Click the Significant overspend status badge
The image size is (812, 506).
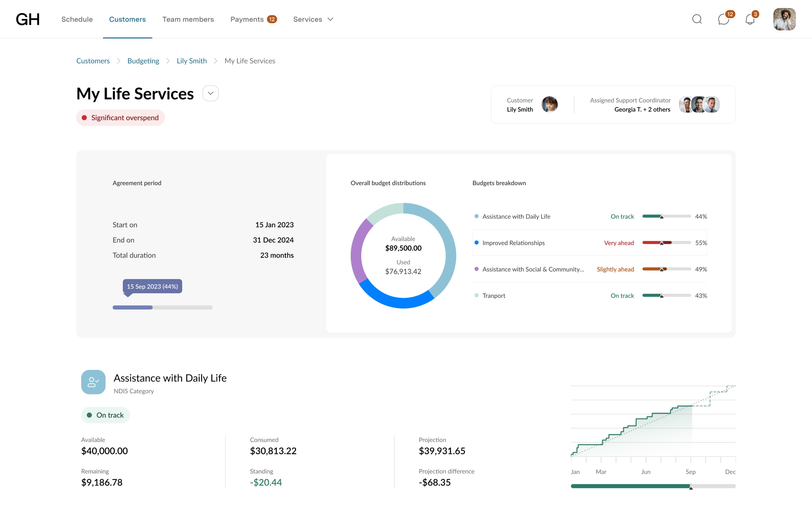[x=120, y=118]
